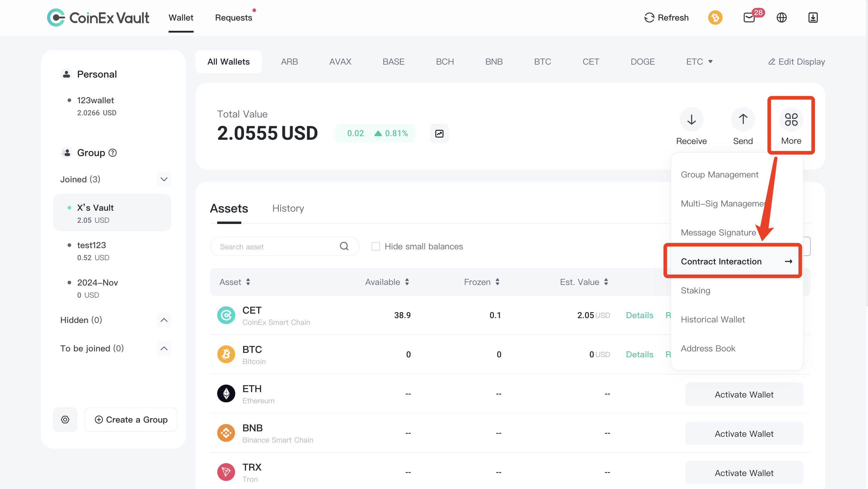Viewport: 868px width, 489px height.
Task: Open Contract Interaction menu item
Action: click(737, 262)
